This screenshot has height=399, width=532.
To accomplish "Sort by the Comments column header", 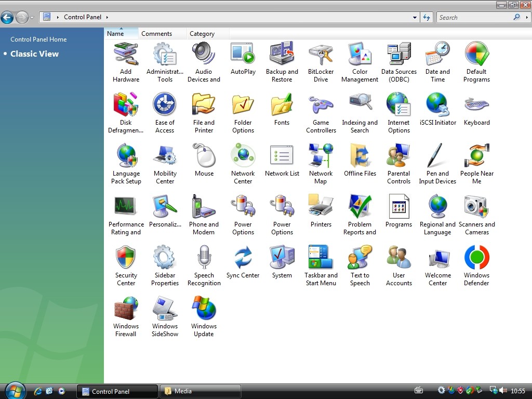I will [162, 34].
